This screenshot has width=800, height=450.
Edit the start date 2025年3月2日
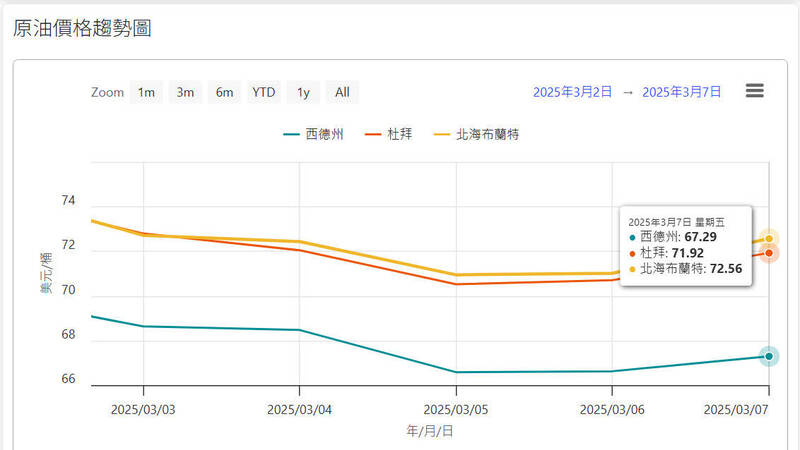coord(572,92)
